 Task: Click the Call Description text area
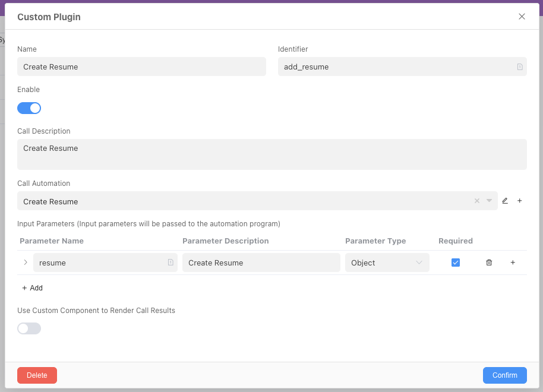click(x=271, y=154)
